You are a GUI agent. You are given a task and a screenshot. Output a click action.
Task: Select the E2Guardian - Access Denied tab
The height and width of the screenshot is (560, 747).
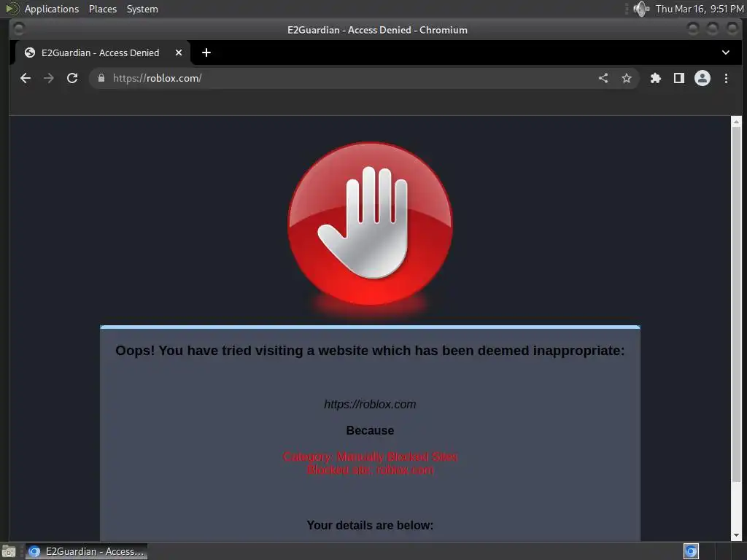[x=102, y=52]
